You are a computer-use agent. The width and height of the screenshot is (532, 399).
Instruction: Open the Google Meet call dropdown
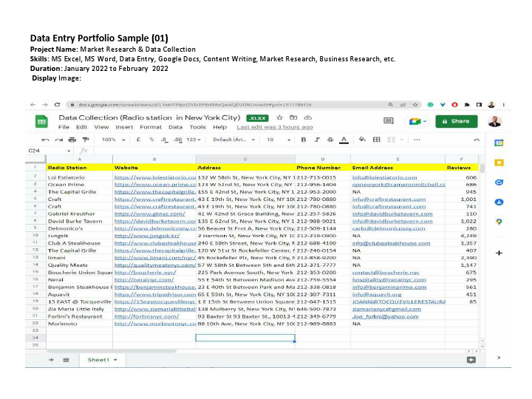pos(424,121)
